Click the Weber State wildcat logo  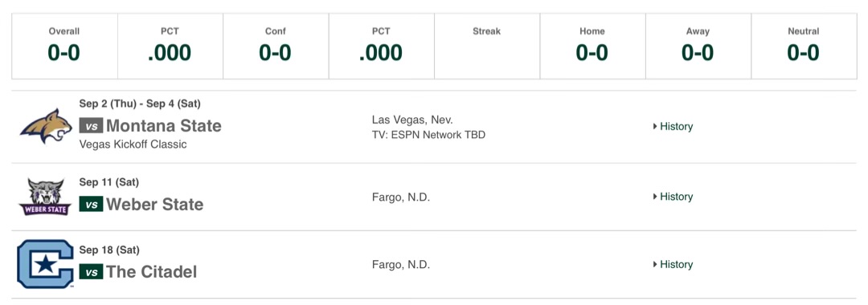point(45,197)
